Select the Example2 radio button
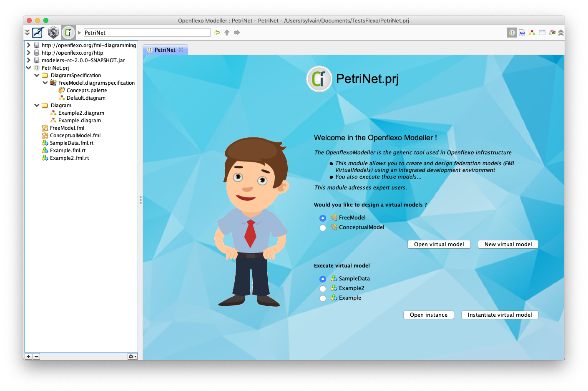 [x=323, y=289]
